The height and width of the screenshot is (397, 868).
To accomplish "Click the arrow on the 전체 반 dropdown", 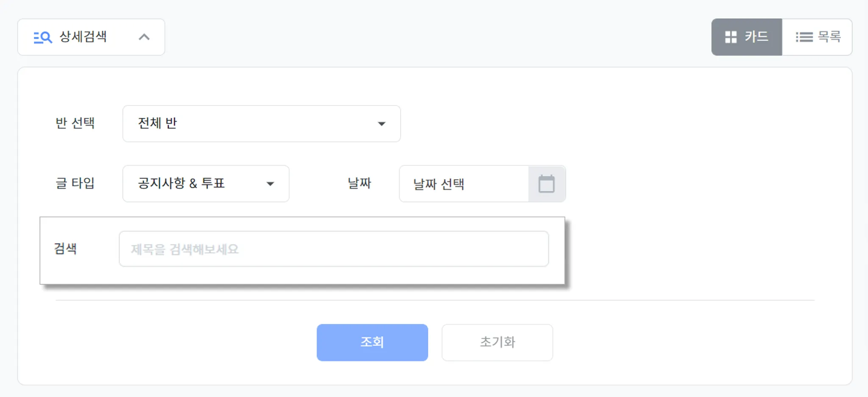I will click(381, 124).
